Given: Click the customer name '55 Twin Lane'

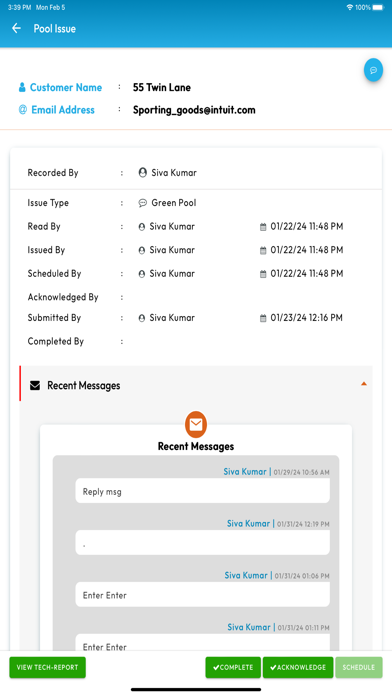Looking at the screenshot, I should (162, 87).
